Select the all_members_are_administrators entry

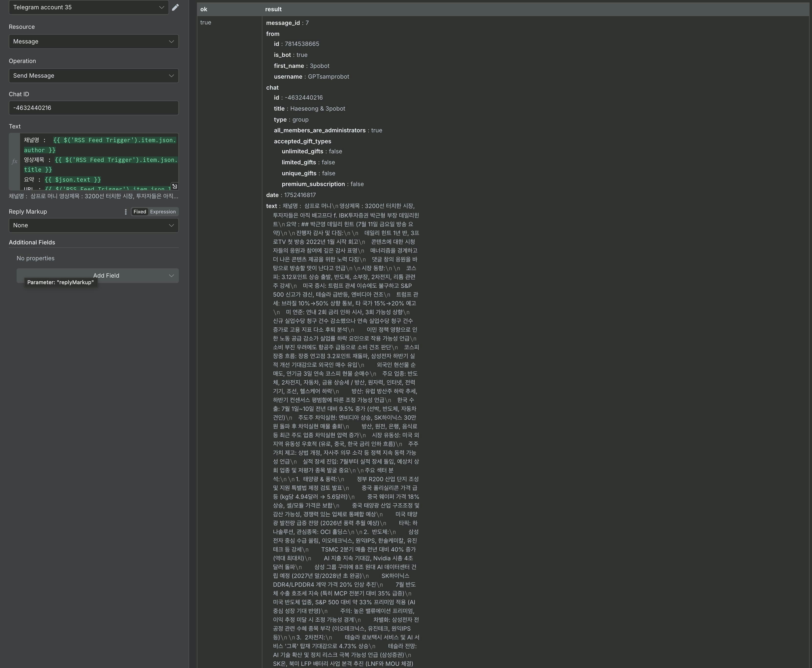328,130
